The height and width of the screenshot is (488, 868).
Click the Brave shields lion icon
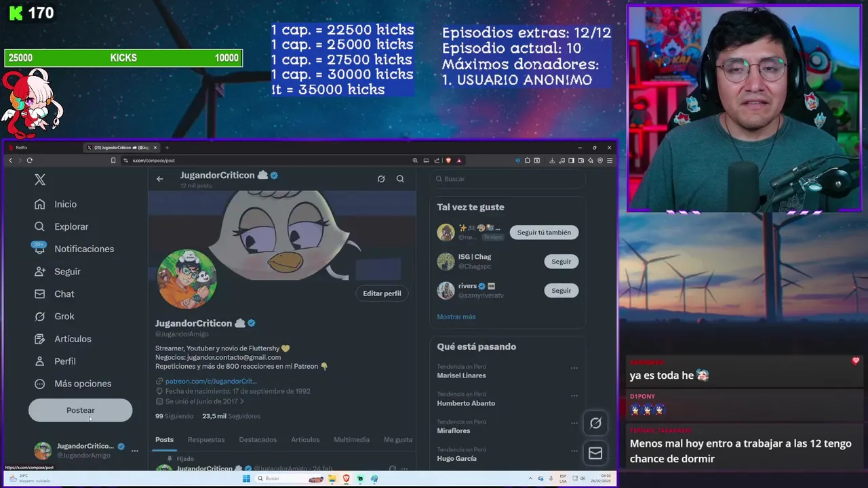click(x=448, y=161)
